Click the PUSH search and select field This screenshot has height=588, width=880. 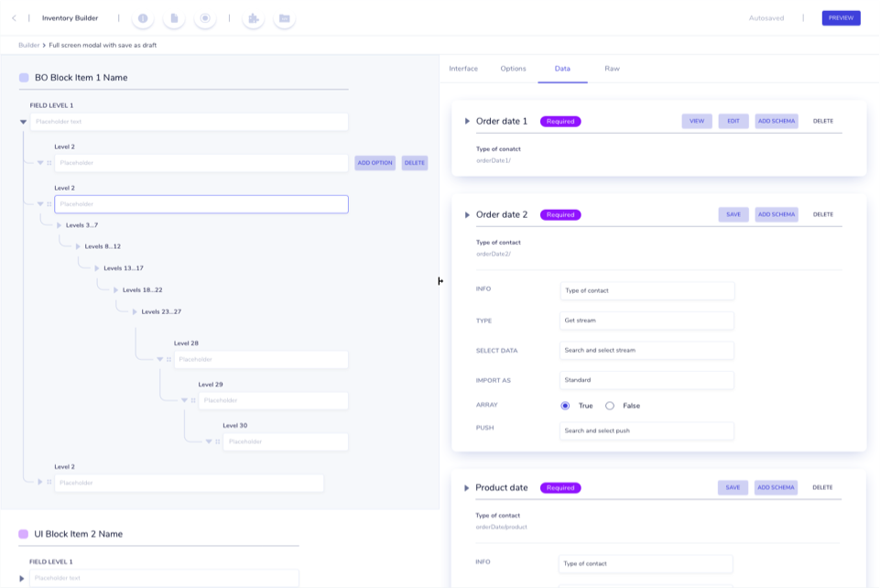click(x=646, y=430)
